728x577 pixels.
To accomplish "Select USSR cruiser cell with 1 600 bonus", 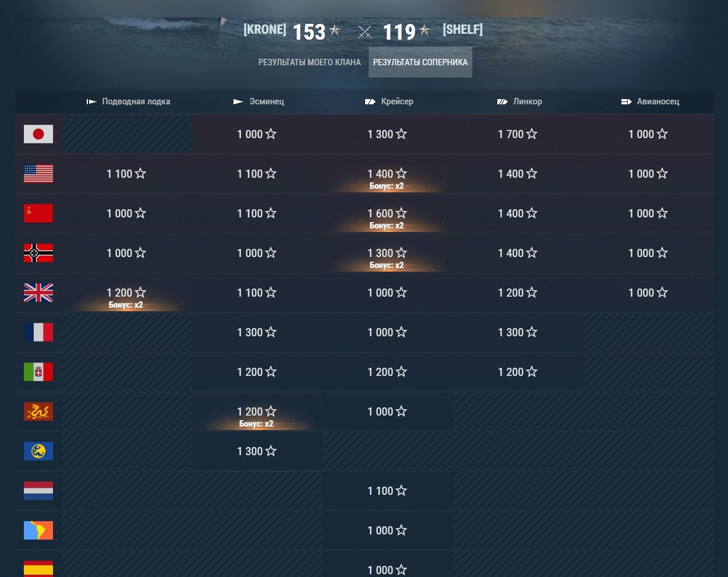I will click(387, 214).
